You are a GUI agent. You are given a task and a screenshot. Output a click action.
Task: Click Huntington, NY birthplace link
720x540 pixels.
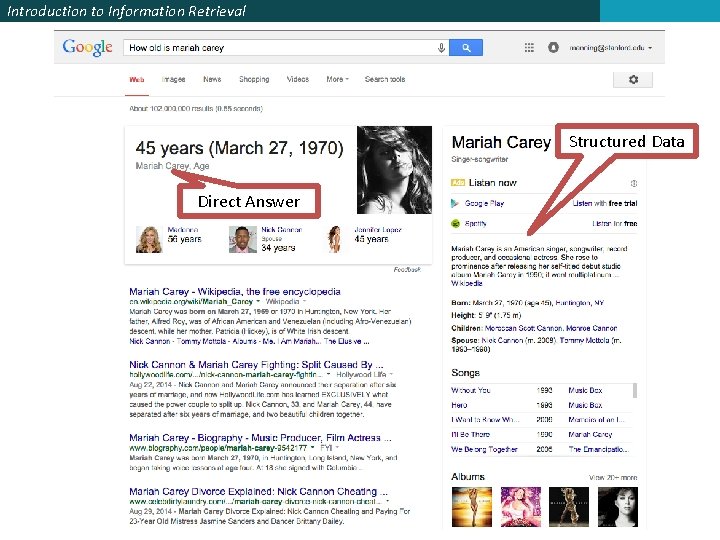(579, 303)
